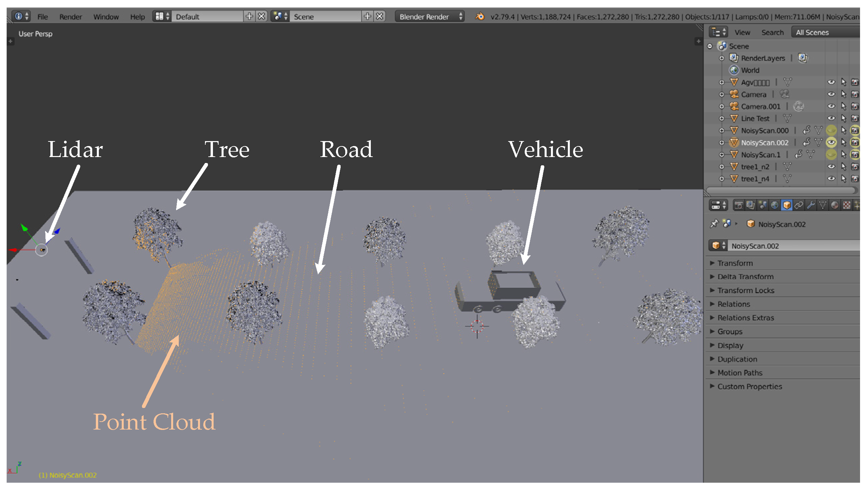Hide the Camera.001 object using its eye icon
This screenshot has height=490, width=868.
coord(831,107)
